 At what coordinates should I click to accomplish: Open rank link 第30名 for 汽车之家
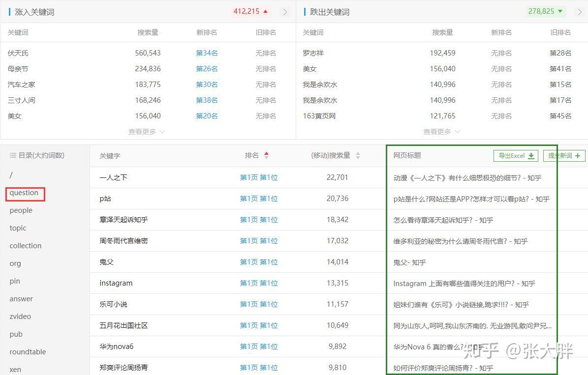click(x=207, y=85)
